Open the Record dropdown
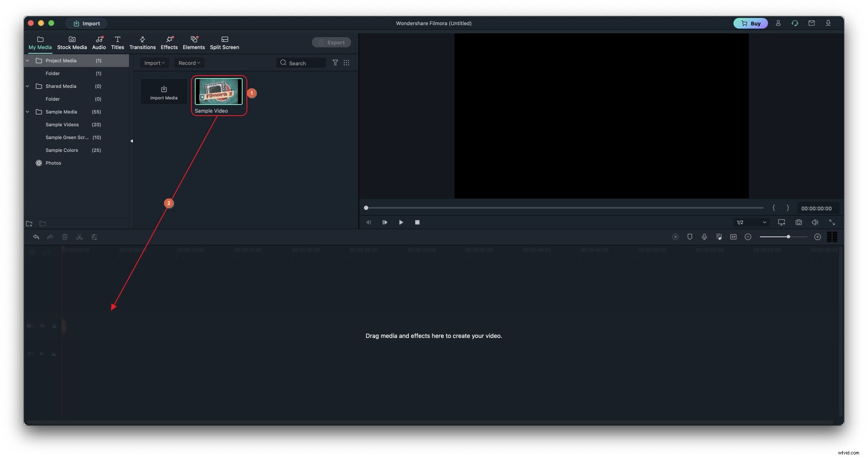The image size is (868, 457). coord(189,63)
